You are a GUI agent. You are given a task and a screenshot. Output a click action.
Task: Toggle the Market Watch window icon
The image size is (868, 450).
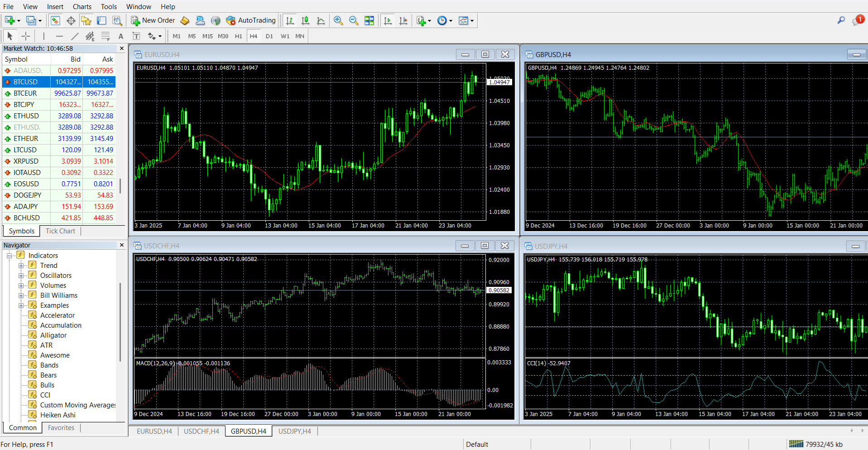click(x=55, y=20)
